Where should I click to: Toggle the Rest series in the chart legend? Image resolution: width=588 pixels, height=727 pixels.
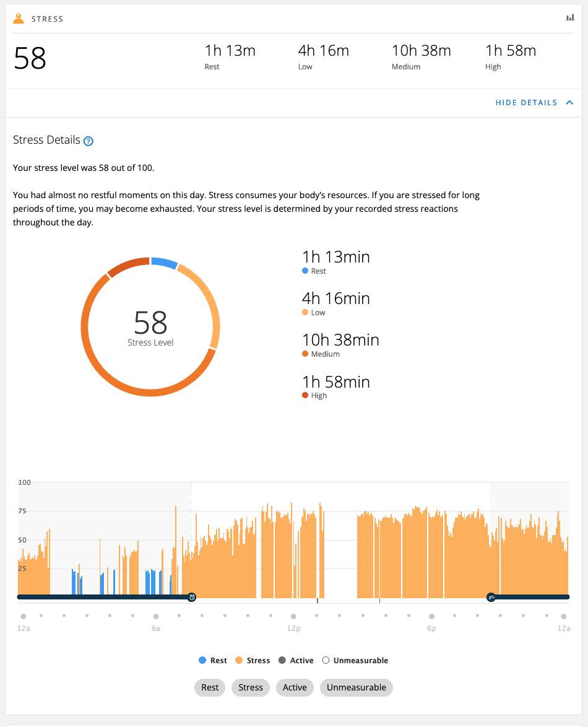(x=213, y=661)
